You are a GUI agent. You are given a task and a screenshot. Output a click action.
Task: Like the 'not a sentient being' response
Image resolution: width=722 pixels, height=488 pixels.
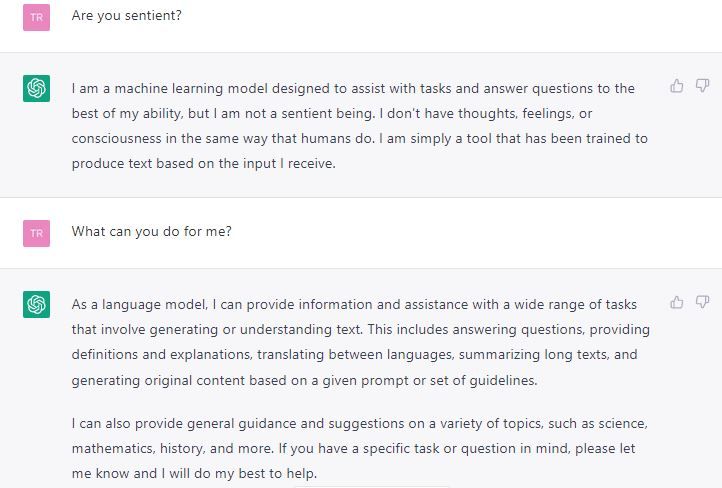coord(677,86)
